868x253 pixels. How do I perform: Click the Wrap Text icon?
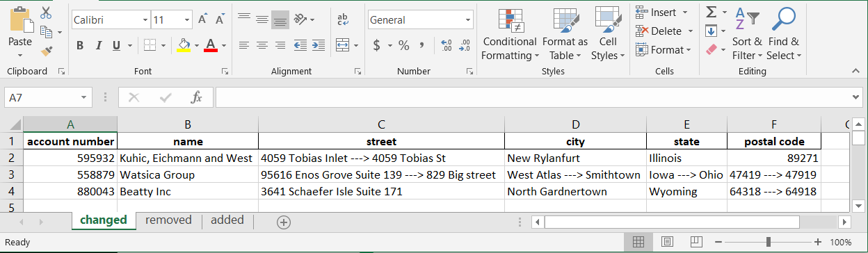pos(343,19)
